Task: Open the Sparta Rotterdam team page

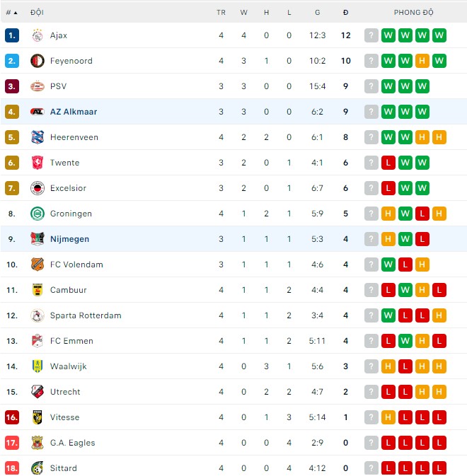Action: [x=86, y=315]
